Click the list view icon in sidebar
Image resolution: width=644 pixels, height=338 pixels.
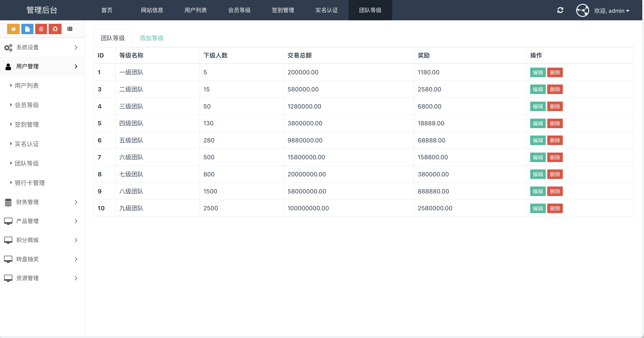(70, 29)
